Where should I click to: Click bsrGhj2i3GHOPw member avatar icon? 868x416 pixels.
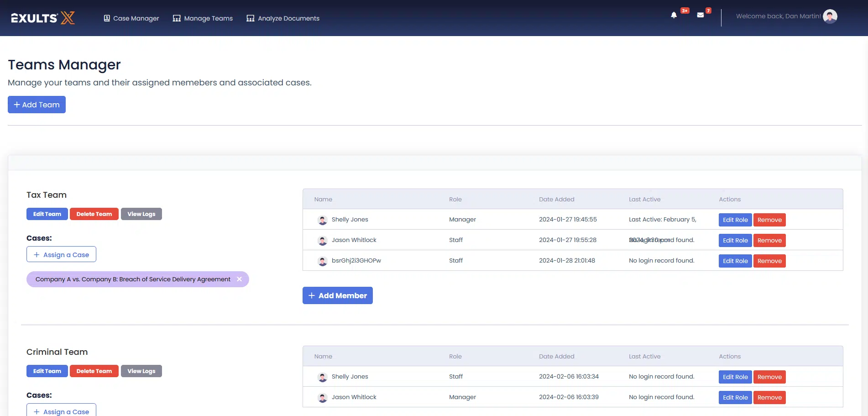(x=323, y=261)
